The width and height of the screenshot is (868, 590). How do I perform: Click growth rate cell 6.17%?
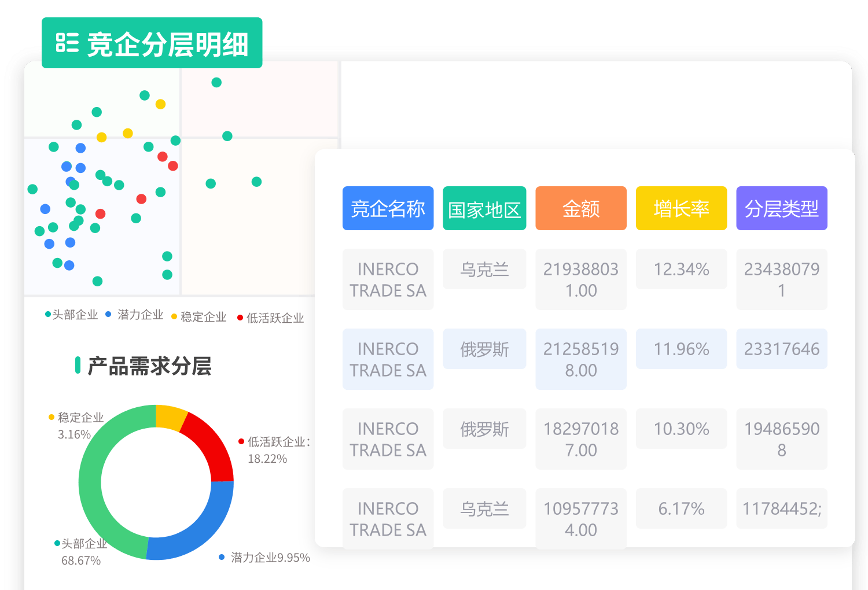681,508
